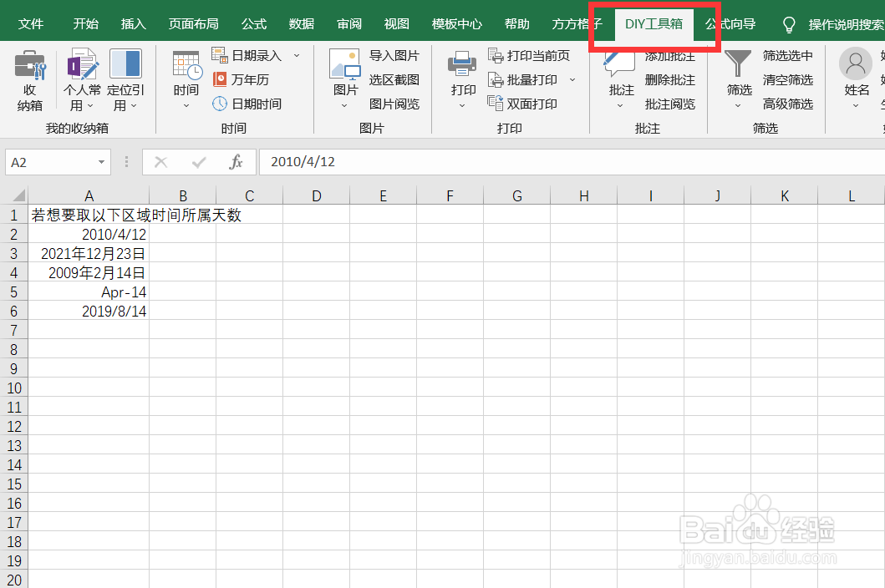Viewport: 885px width, 588px height.
Task: Click the 日期时间 clock tool
Action: coord(247,104)
